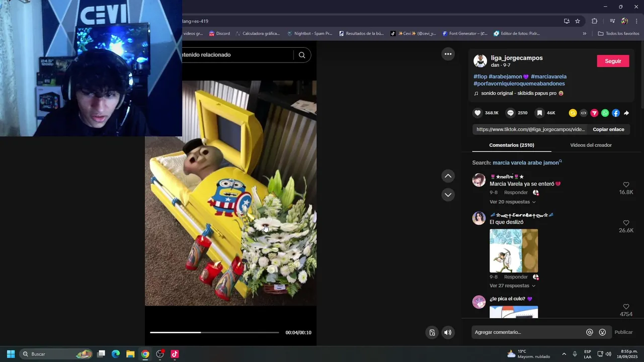Show hidden bookmarks chevron
The image size is (644, 362).
click(x=584, y=34)
